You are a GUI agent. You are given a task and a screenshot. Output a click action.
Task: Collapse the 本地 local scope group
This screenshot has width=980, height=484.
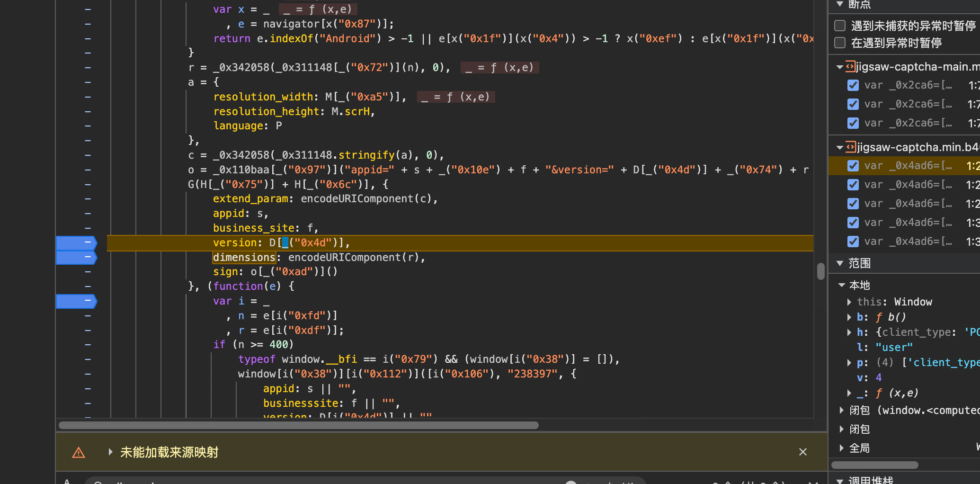point(842,285)
